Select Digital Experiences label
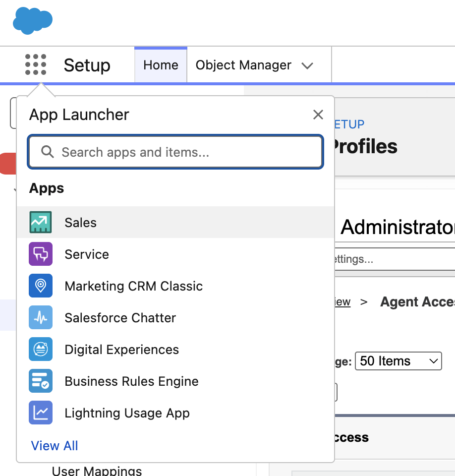Viewport: 455px width, 476px height. (x=122, y=350)
